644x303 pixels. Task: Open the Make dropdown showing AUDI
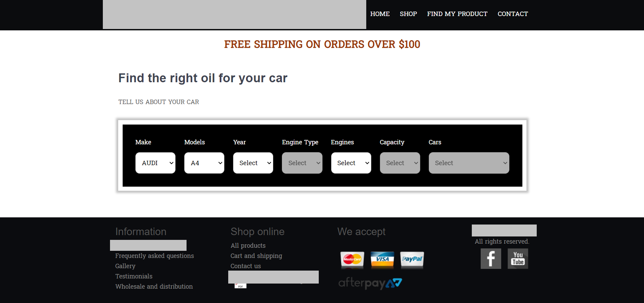(155, 163)
